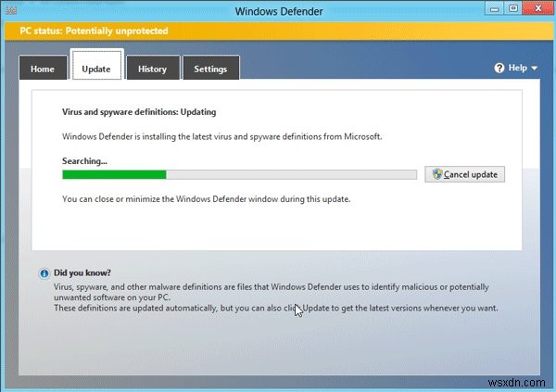Click the Windows Defender title bar icon
This screenshot has width=556, height=392.
click(x=11, y=10)
